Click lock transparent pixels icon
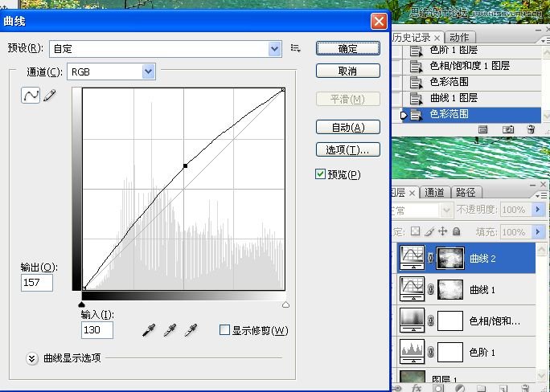550x392 pixels. tap(415, 231)
